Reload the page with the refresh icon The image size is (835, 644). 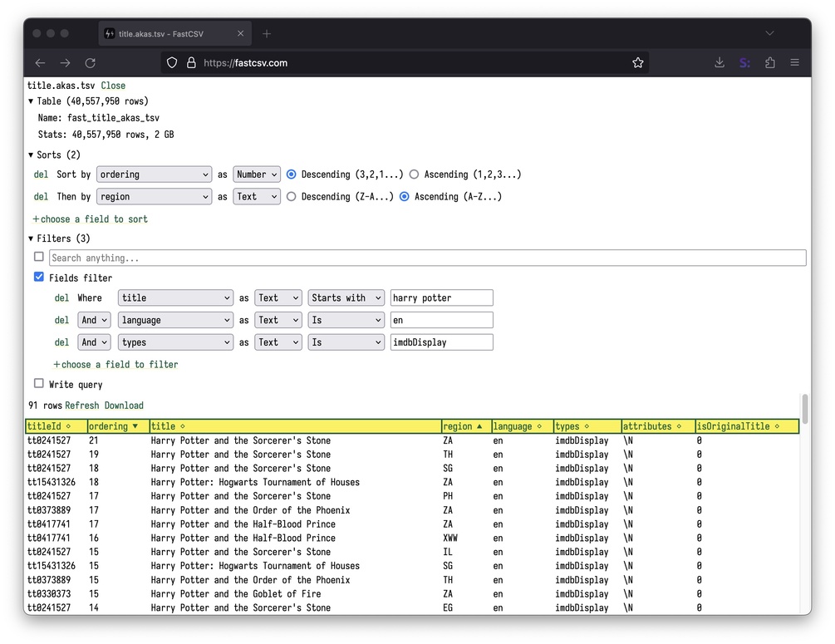(91, 63)
